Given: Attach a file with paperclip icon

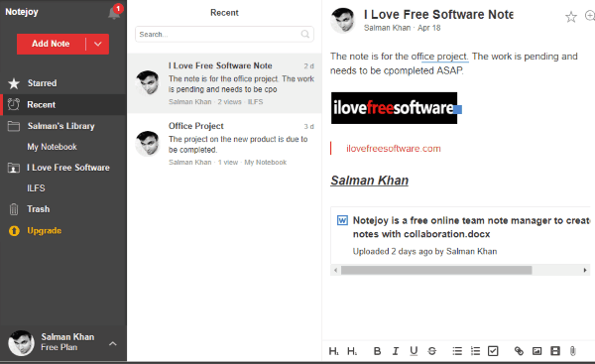Looking at the screenshot, I should 573,351.
